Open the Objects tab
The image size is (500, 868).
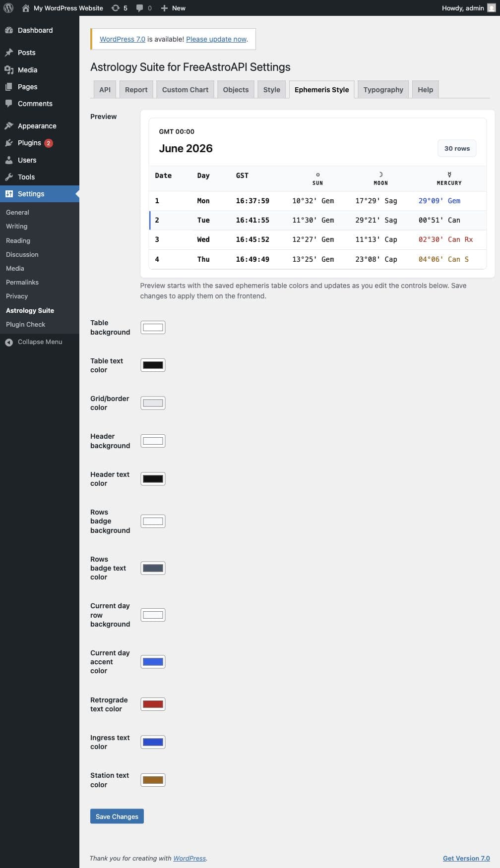coord(236,90)
